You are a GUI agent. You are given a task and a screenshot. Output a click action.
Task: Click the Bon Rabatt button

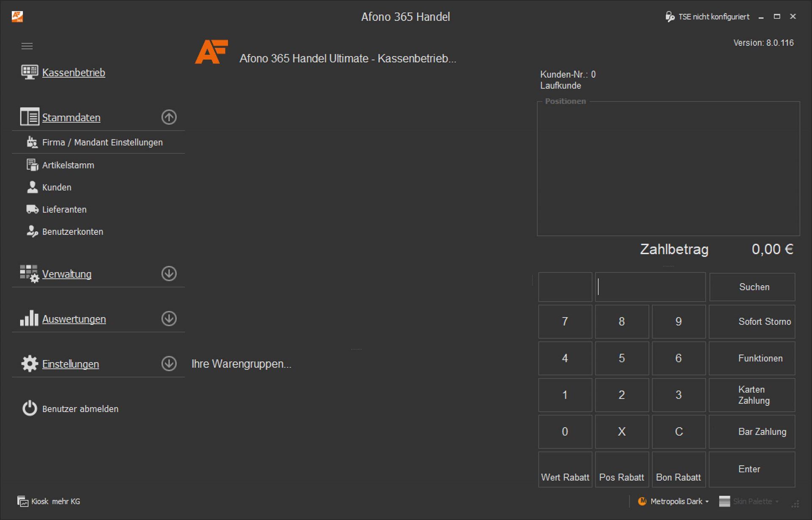(678, 469)
